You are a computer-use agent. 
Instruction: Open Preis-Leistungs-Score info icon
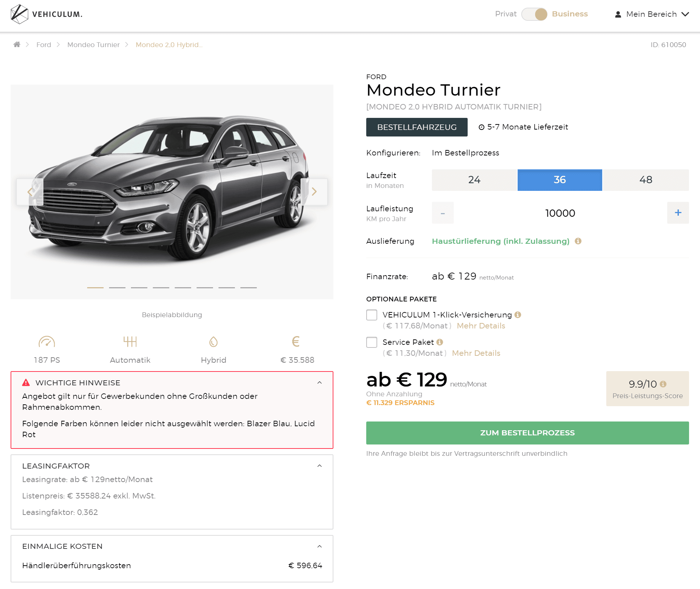pos(663,384)
